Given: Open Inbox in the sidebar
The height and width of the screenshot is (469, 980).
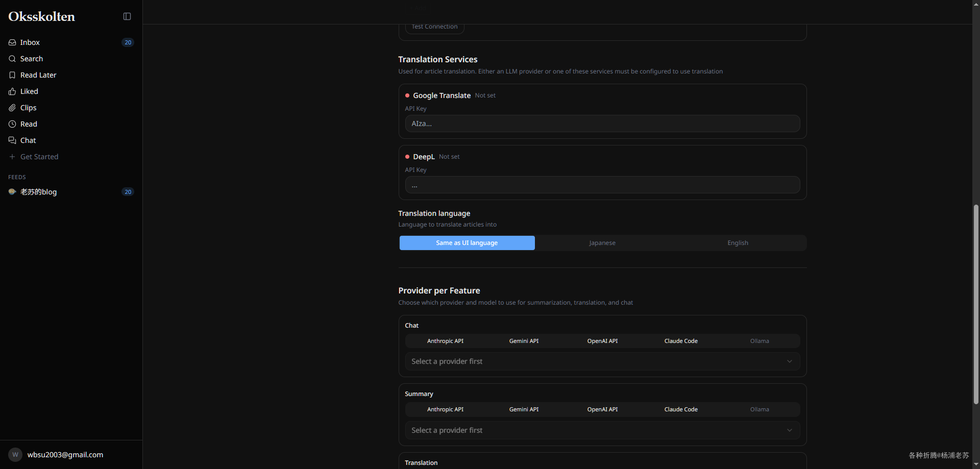Looking at the screenshot, I should coord(71,42).
